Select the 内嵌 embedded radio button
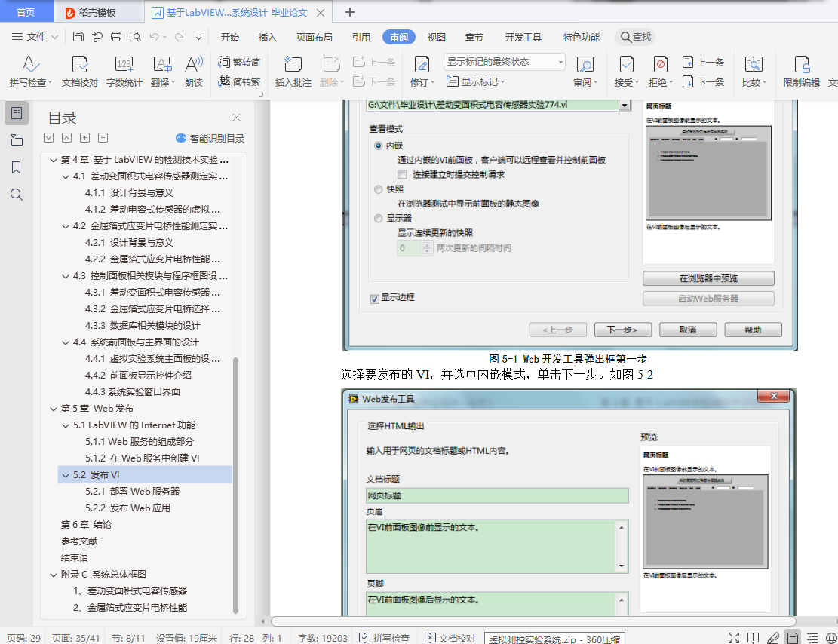 coord(379,146)
